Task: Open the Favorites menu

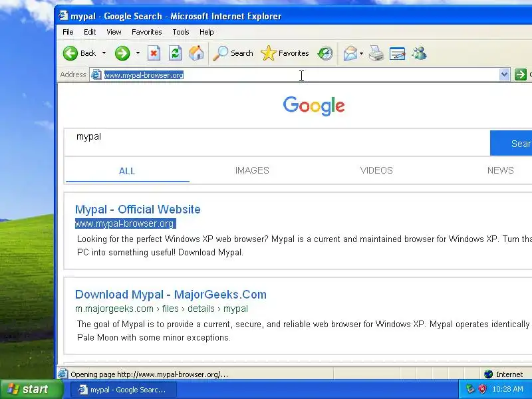Action: pyautogui.click(x=146, y=32)
